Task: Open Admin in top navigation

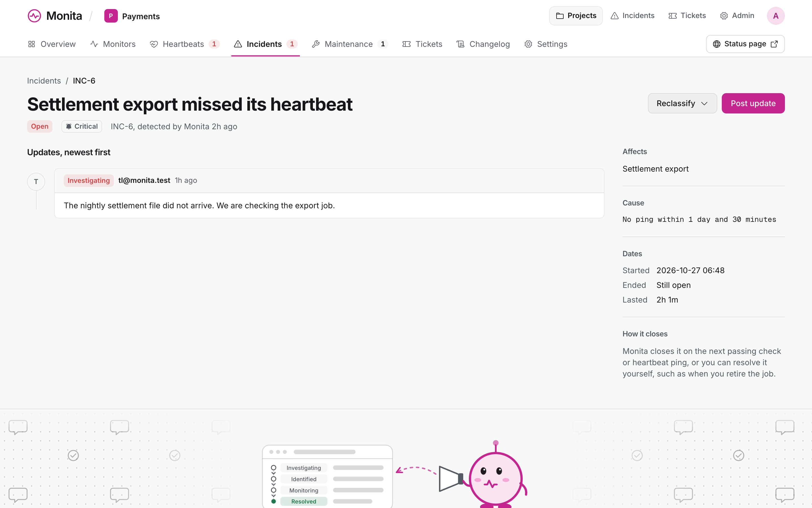Action: pos(737,16)
